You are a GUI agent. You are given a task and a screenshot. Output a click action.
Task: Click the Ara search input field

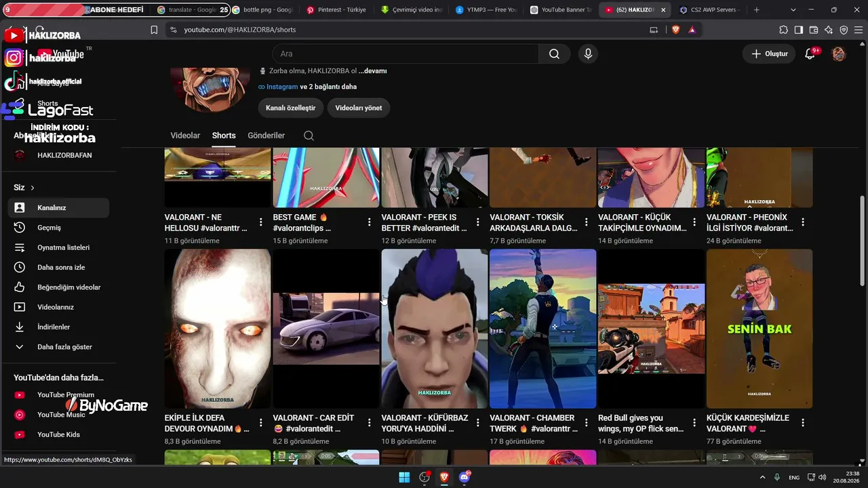tap(406, 54)
